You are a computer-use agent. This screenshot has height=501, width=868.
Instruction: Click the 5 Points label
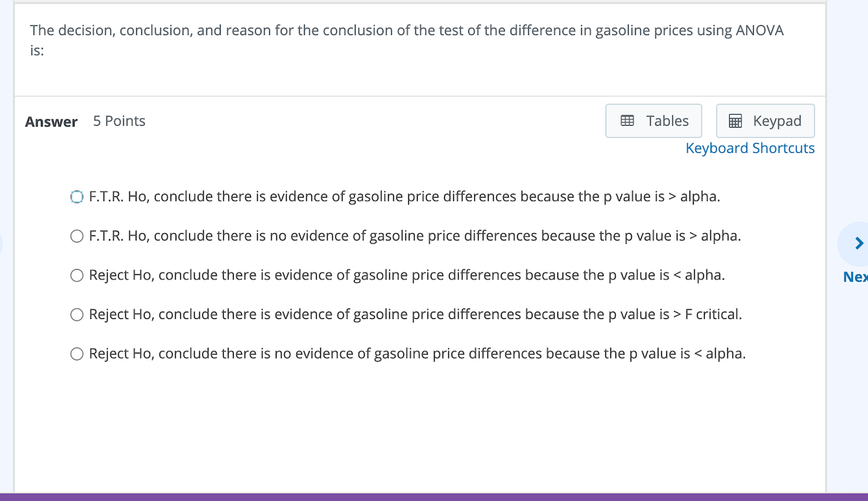(119, 121)
